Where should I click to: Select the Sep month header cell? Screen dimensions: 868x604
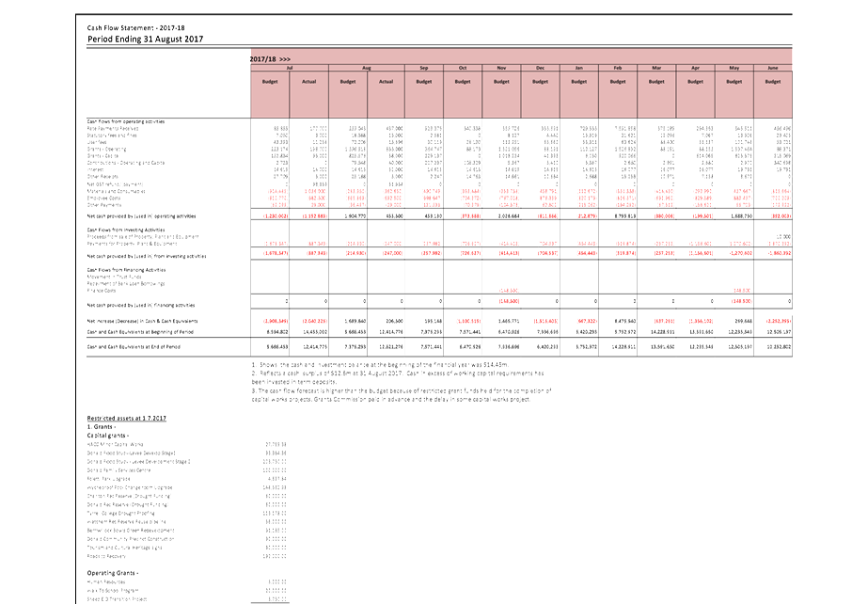pyautogui.click(x=424, y=69)
